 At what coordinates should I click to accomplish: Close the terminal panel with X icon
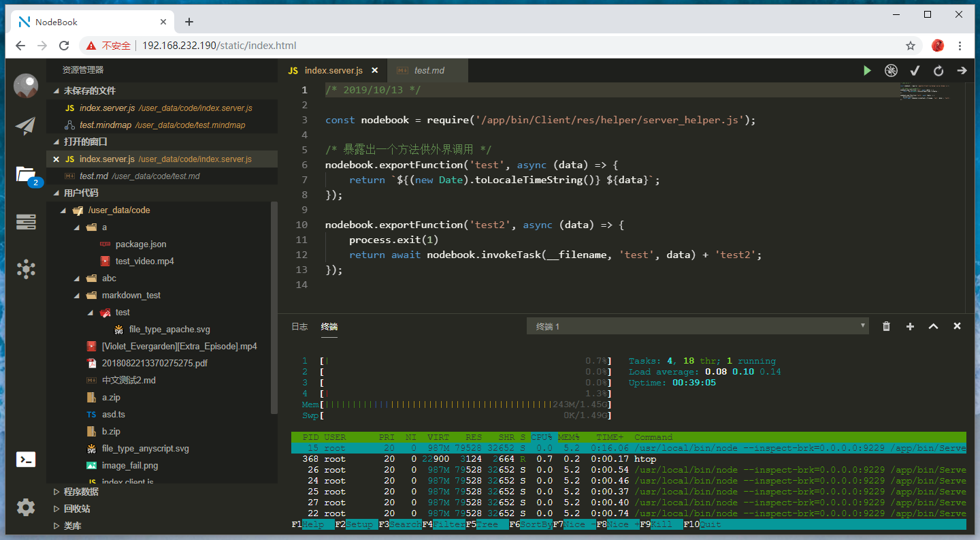(957, 326)
